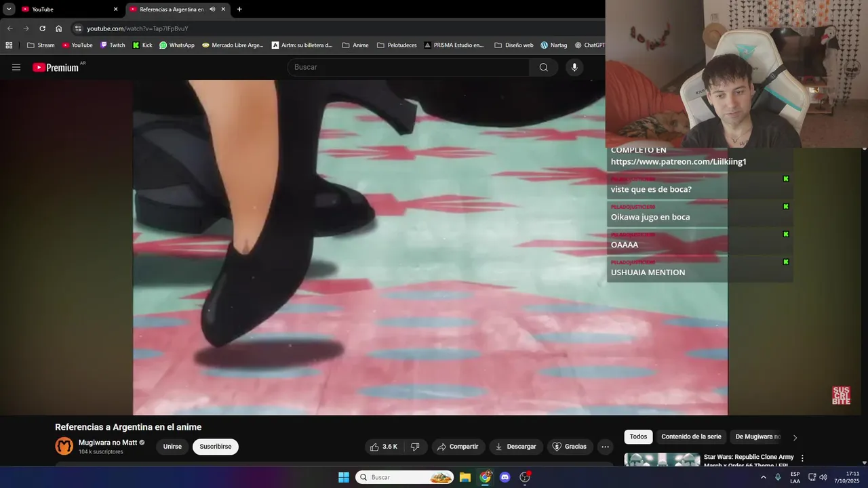Screen dimensions: 868x488
Task: Open the Airtm bookmark
Action: [302, 45]
